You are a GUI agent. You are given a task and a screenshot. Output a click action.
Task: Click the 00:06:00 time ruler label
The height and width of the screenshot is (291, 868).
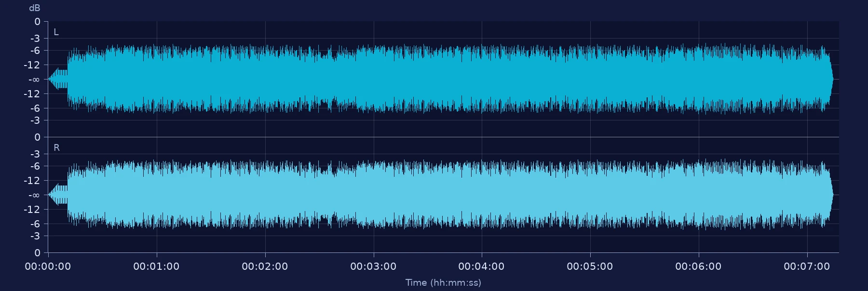698,266
